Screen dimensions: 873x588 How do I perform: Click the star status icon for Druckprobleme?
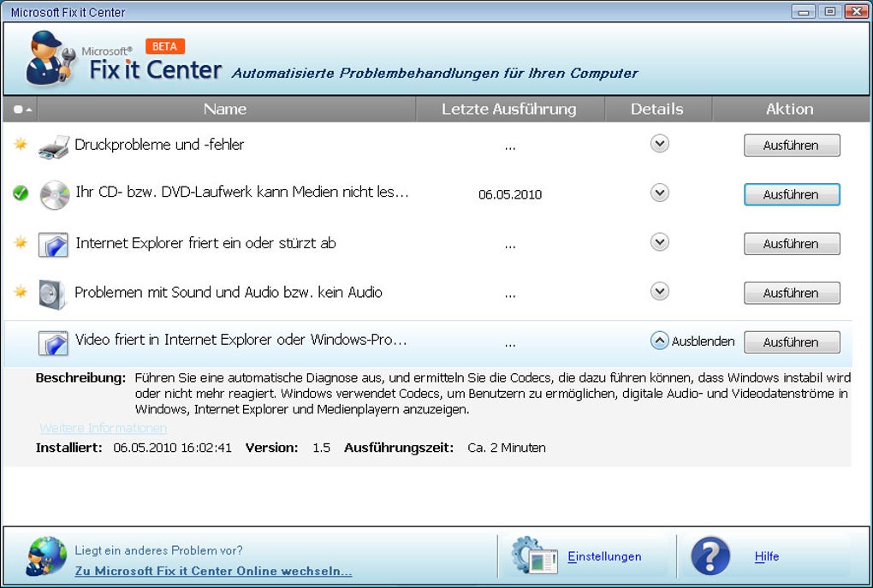click(21, 144)
